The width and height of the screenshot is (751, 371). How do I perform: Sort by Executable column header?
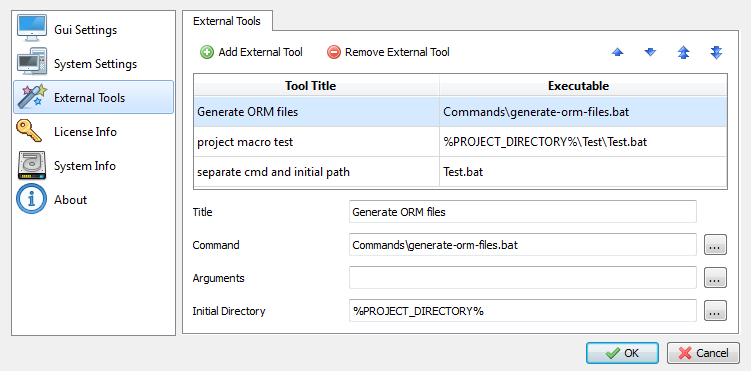tap(583, 86)
